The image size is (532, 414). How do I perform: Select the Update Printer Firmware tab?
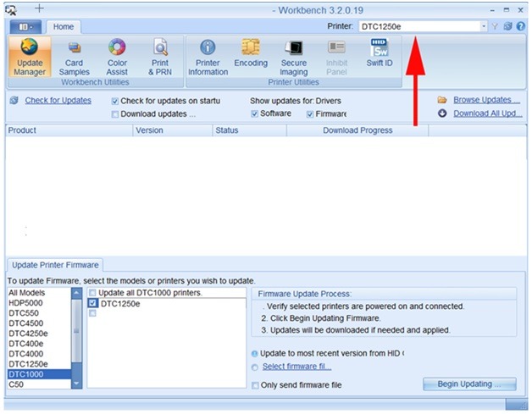[54, 265]
